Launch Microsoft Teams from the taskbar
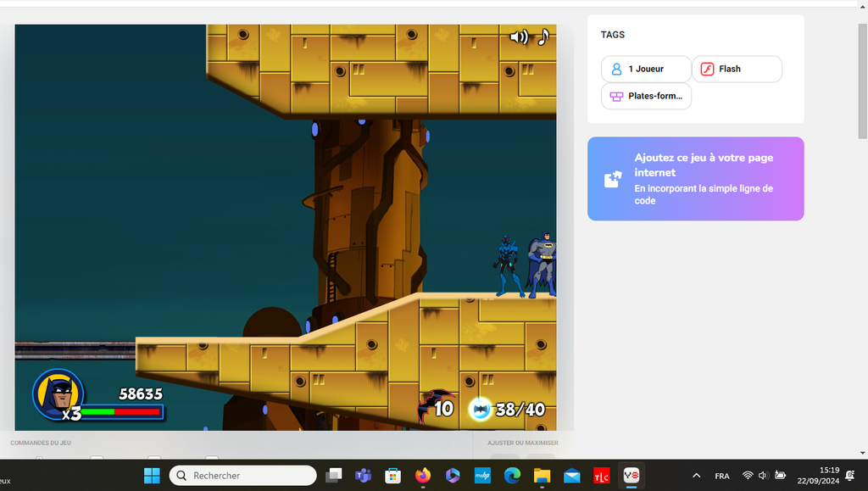The image size is (868, 491). 363,476
